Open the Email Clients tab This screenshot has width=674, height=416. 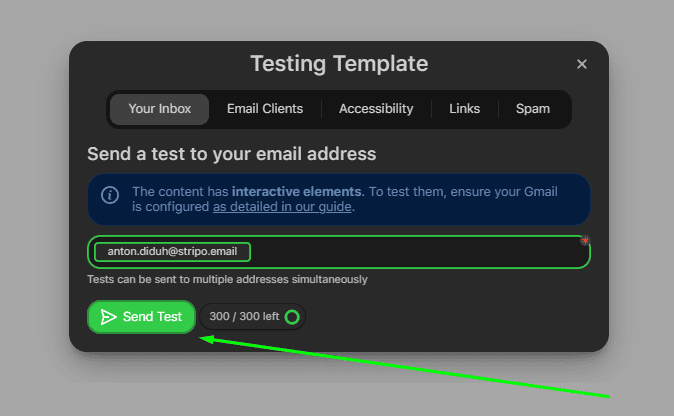pos(265,109)
